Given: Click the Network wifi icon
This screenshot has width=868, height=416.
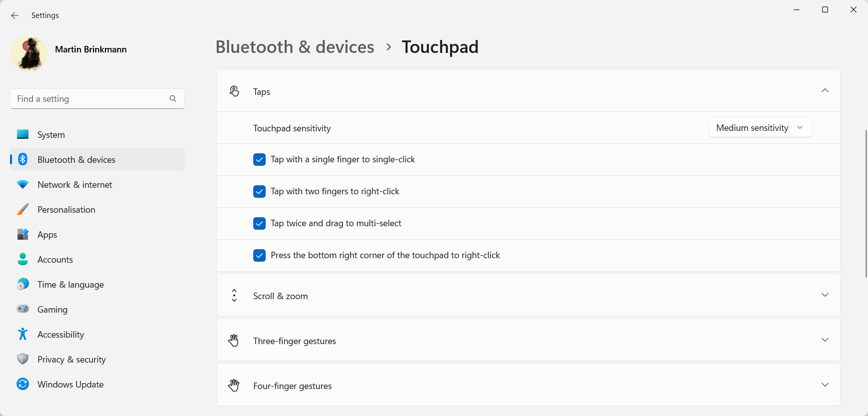Looking at the screenshot, I should (x=22, y=184).
